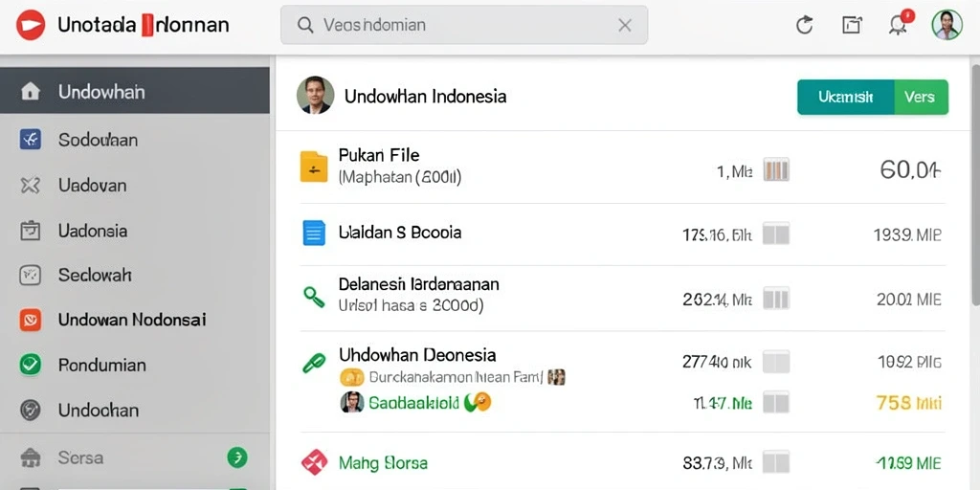Click the orange badge icon before Durckanakamon
The height and width of the screenshot is (490, 980).
point(351,377)
